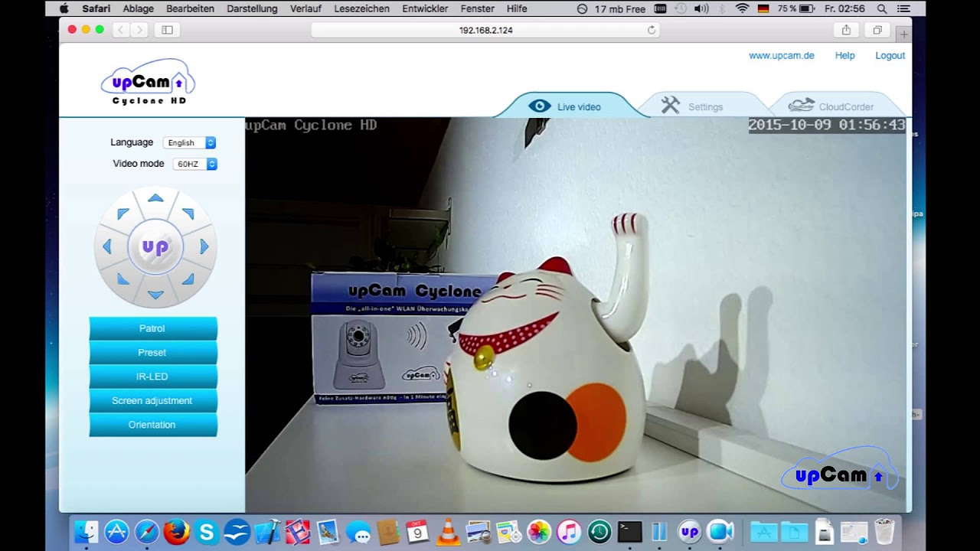Open the CloudCorder tab
Image resolution: width=980 pixels, height=551 pixels.
pyautogui.click(x=831, y=106)
